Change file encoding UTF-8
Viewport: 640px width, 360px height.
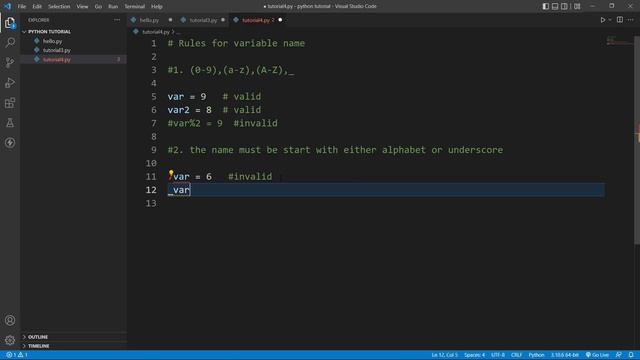(x=498, y=355)
